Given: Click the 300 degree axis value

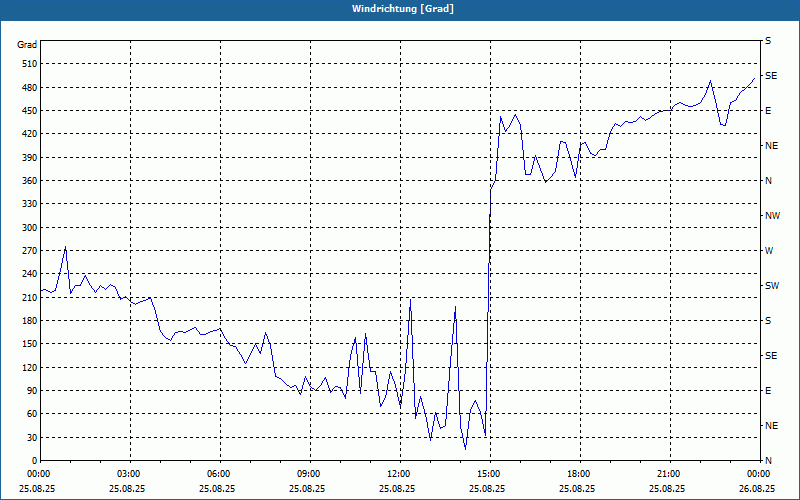Looking at the screenshot, I should 30,228.
